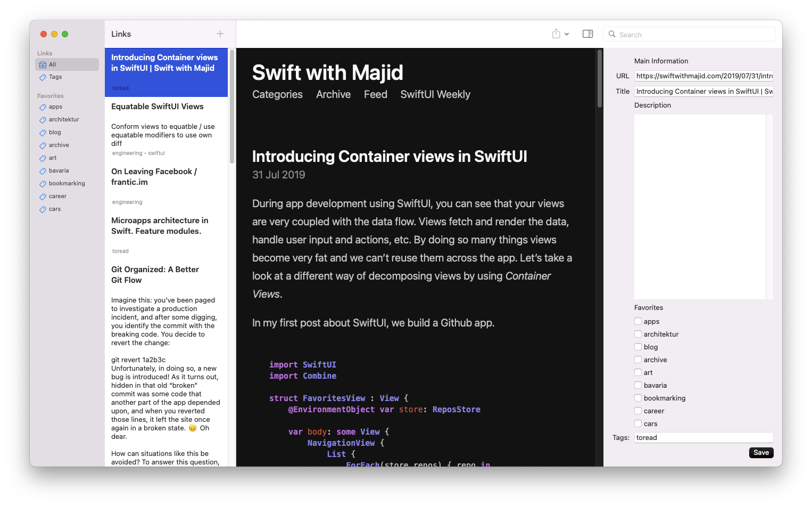Click tag icon for architektur favorite
Image resolution: width=812 pixels, height=506 pixels.
(43, 120)
